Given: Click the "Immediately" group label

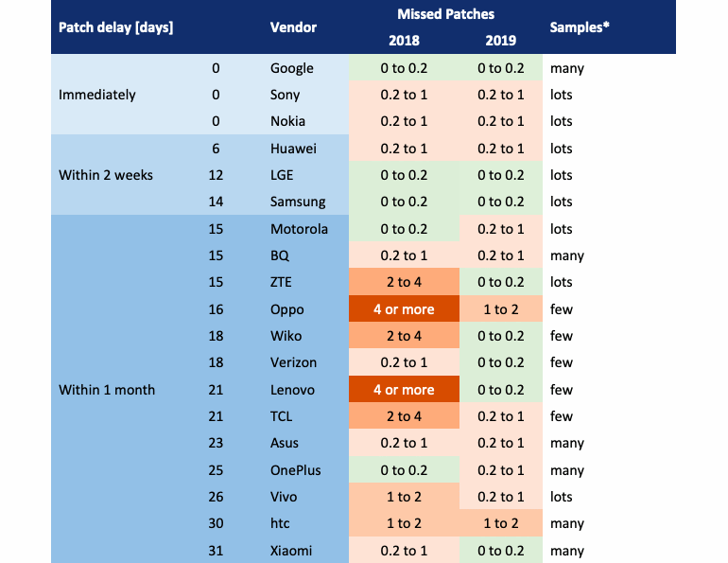Looking at the screenshot, I should [x=97, y=95].
